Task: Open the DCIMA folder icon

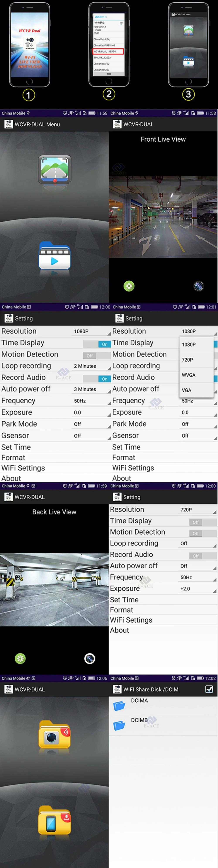Action: (x=119, y=706)
